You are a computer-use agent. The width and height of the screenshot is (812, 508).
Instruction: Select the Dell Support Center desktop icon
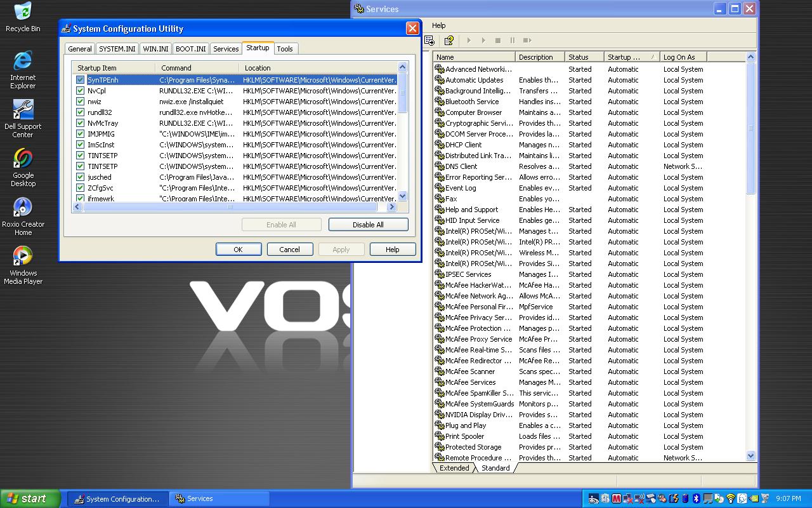point(23,119)
